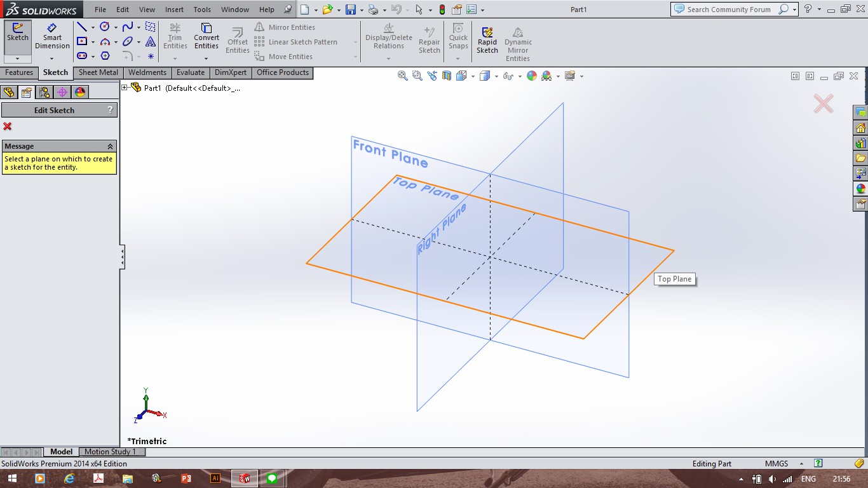Viewport: 868px width, 488px height.
Task: Open the Design Library in the task pane
Action: (861, 143)
